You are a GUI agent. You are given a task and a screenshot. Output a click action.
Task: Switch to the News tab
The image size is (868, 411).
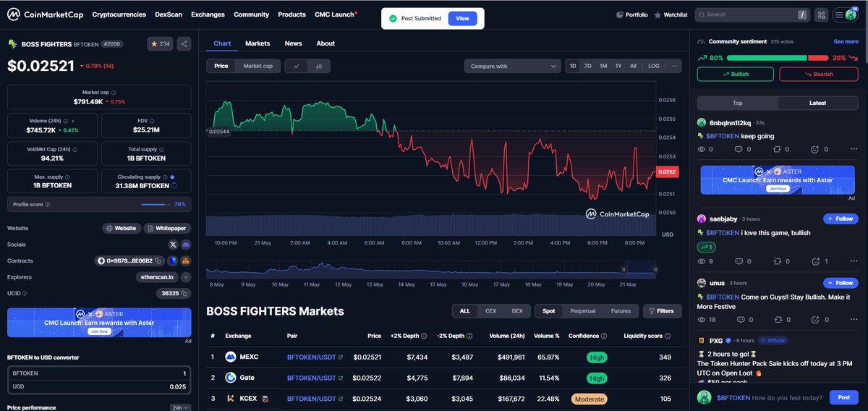pos(293,43)
